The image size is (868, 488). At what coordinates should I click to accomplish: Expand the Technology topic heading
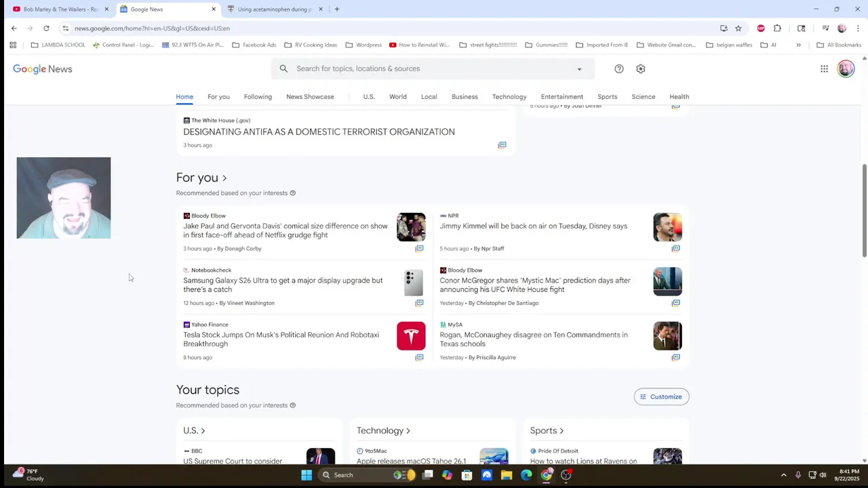tap(383, 430)
